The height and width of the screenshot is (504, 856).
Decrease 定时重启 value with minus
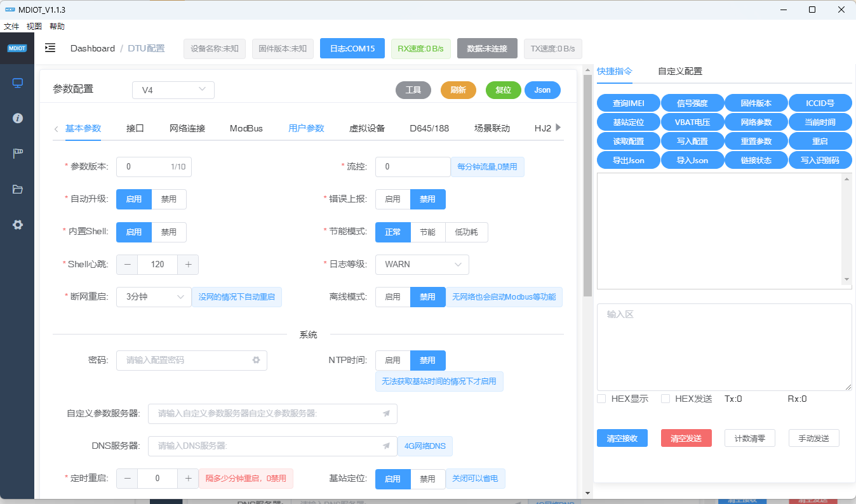[x=127, y=479]
